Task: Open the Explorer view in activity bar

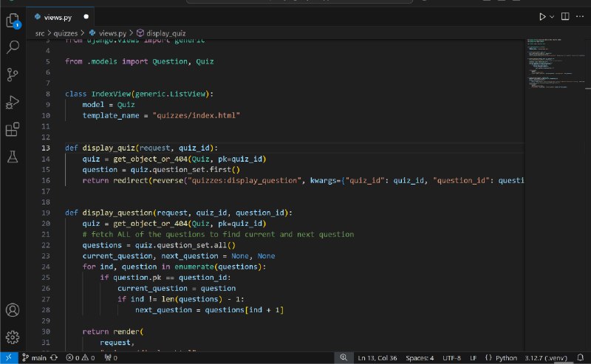Action: click(x=13, y=21)
